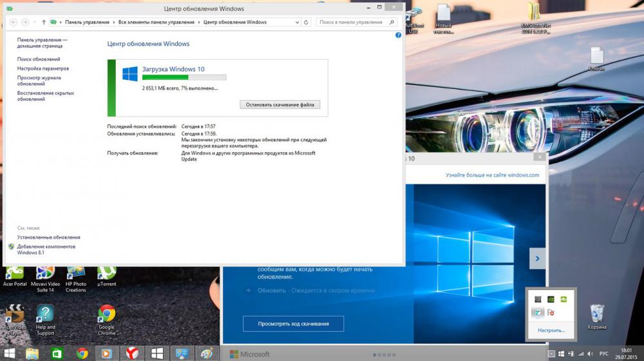Go to the next slide in the Windows 10 window
Image resolution: width=644 pixels, height=361 pixels.
click(537, 259)
